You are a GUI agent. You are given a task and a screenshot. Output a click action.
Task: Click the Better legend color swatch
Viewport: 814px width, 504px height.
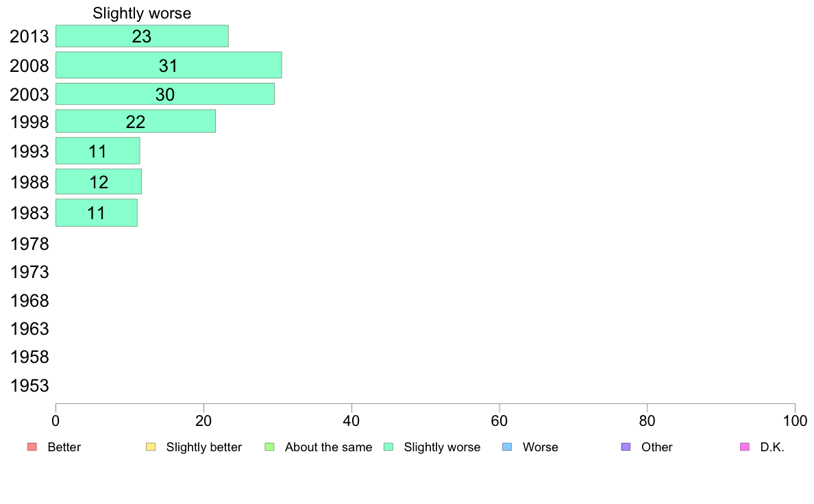coord(32,447)
